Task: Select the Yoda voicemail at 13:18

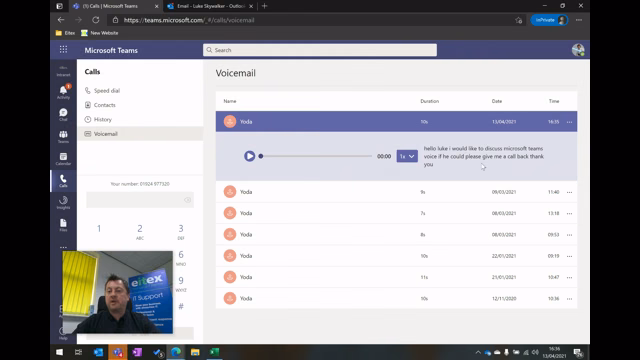Action: point(396,213)
